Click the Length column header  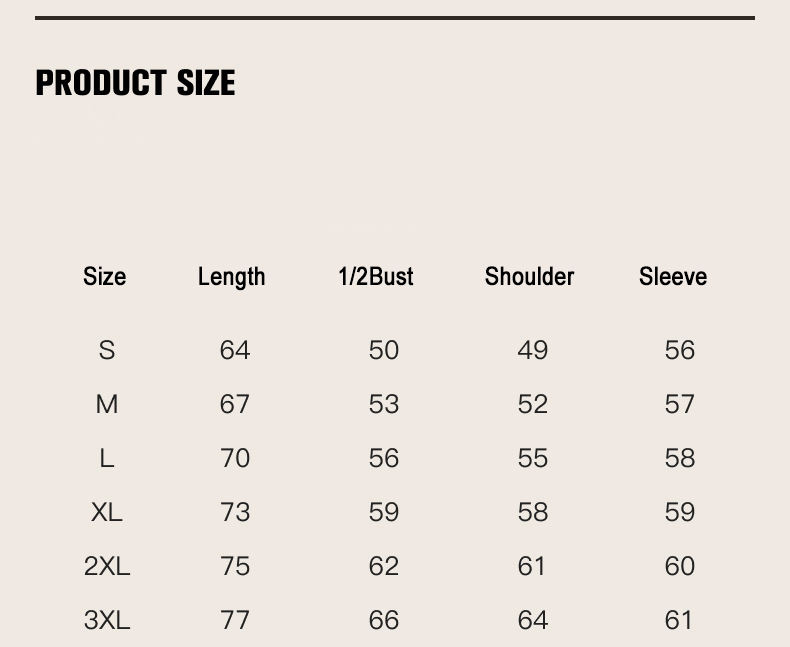(x=232, y=276)
